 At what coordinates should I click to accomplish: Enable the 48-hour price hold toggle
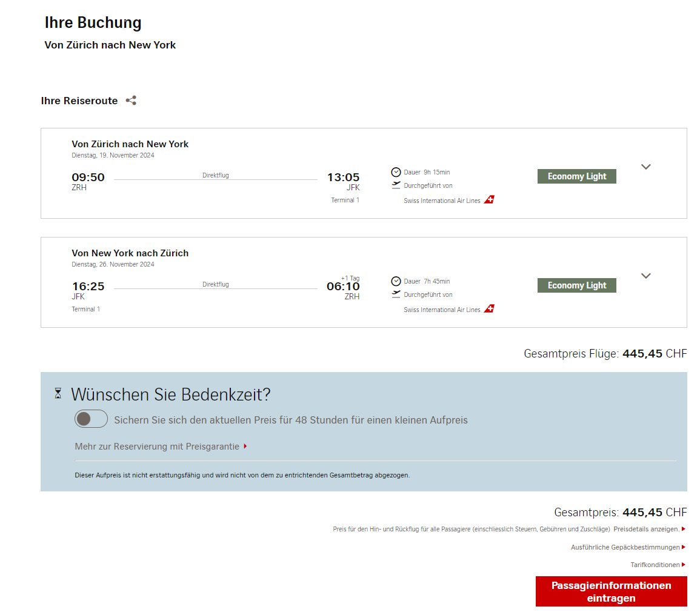click(91, 419)
